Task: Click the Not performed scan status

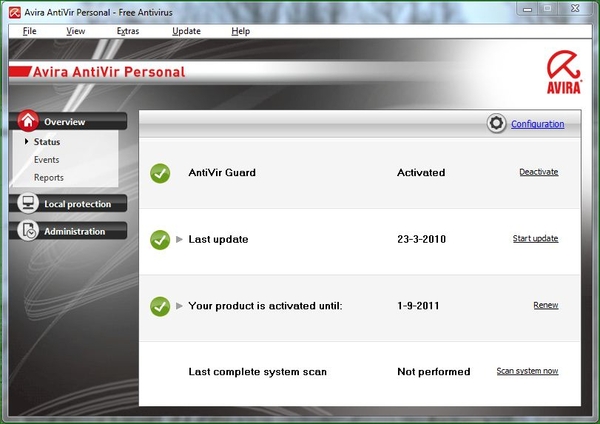Action: point(434,372)
